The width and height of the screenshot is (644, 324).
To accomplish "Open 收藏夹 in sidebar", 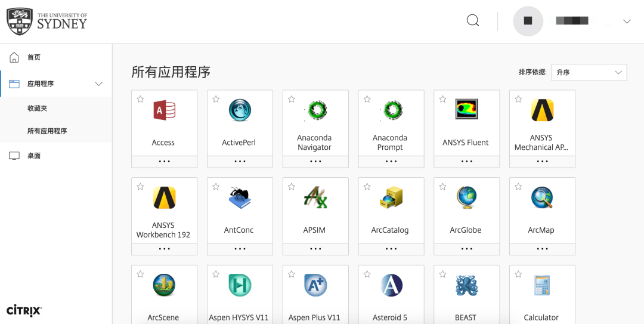I will click(x=38, y=109).
